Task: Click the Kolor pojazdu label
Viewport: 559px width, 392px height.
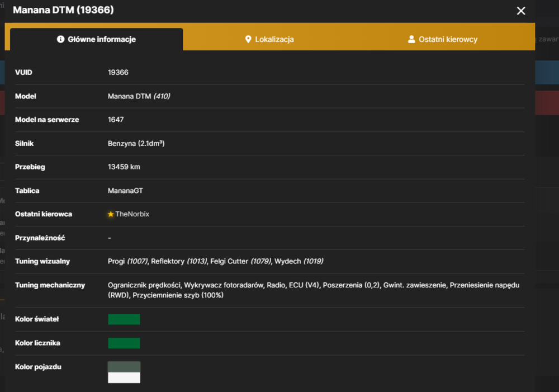Action: coord(38,367)
